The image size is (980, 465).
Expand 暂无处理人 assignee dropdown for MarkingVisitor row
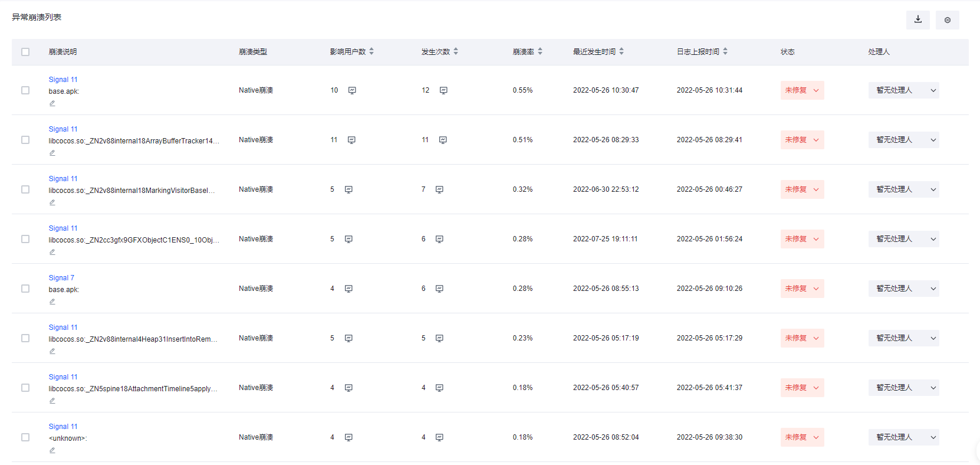[903, 189]
